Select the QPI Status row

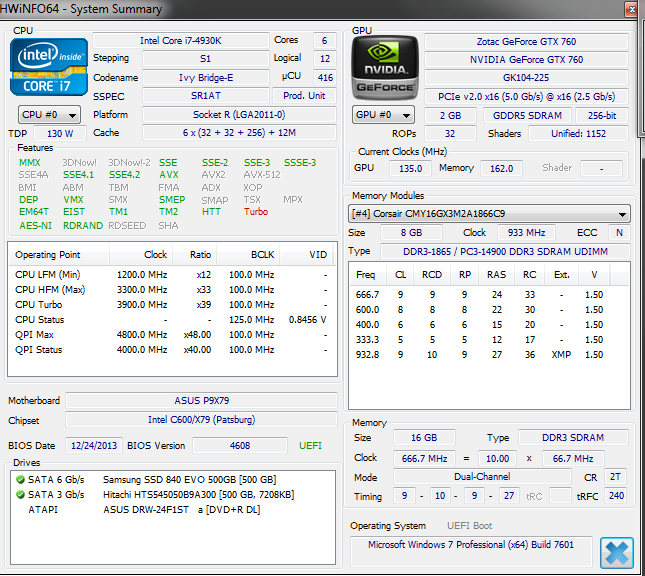(x=172, y=350)
